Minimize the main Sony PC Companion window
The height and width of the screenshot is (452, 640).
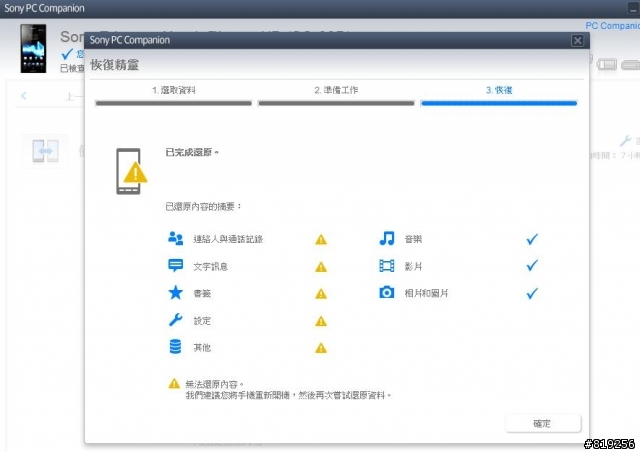point(633,8)
